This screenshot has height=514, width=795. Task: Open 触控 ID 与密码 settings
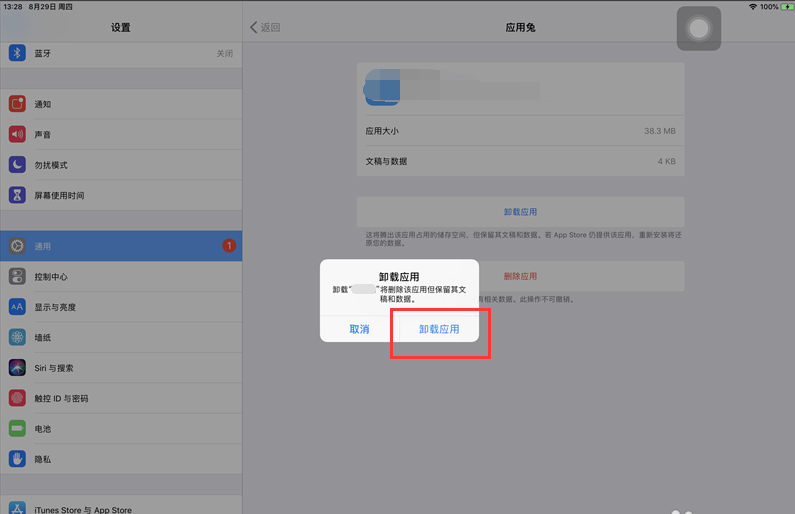[x=121, y=398]
